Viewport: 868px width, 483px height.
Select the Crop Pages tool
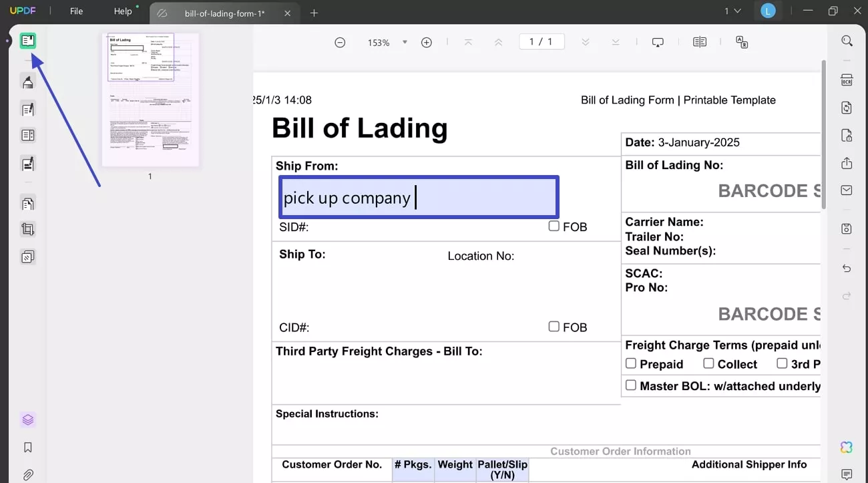pos(28,228)
